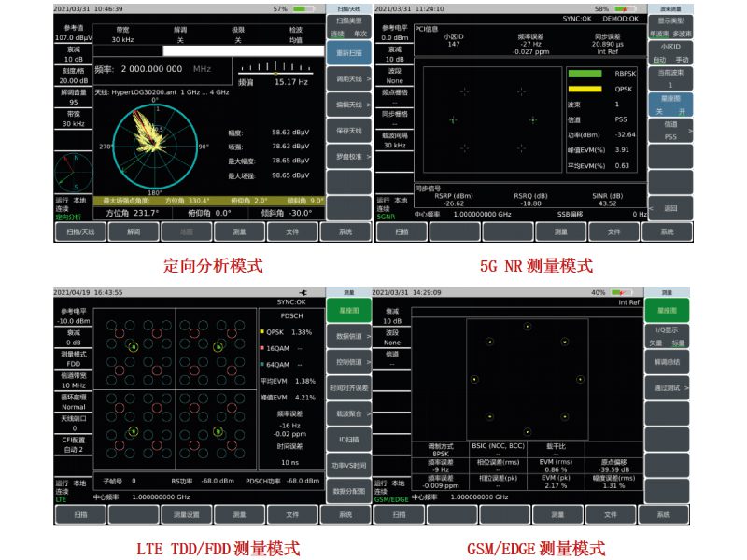747x560 pixels.
Task: Click the yellow QPSK legend bar
Action: coord(585,89)
